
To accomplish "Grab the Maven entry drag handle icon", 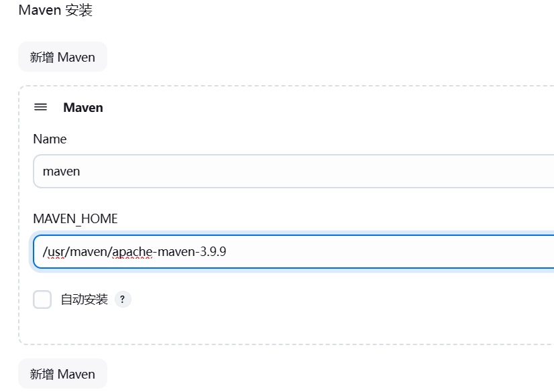I will (x=41, y=107).
